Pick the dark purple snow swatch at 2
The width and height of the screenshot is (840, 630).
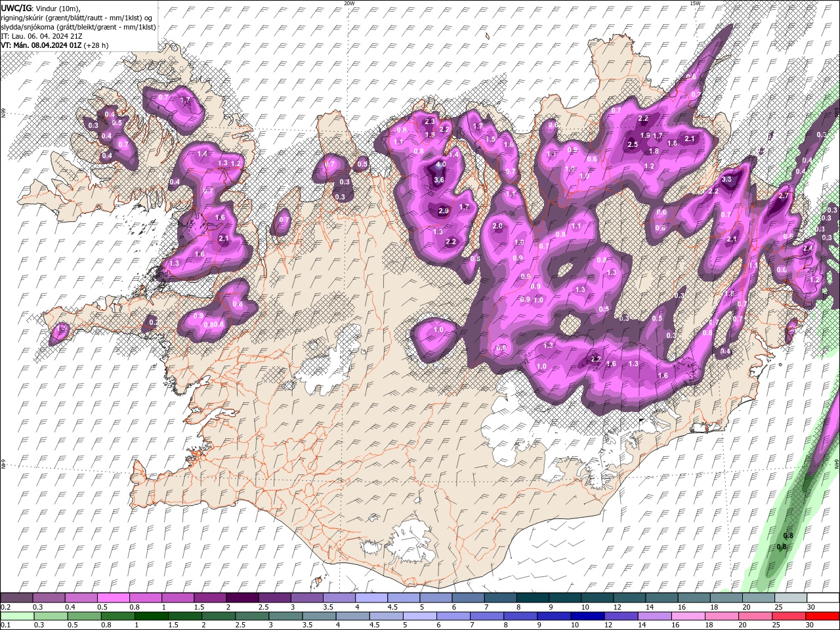(242, 598)
